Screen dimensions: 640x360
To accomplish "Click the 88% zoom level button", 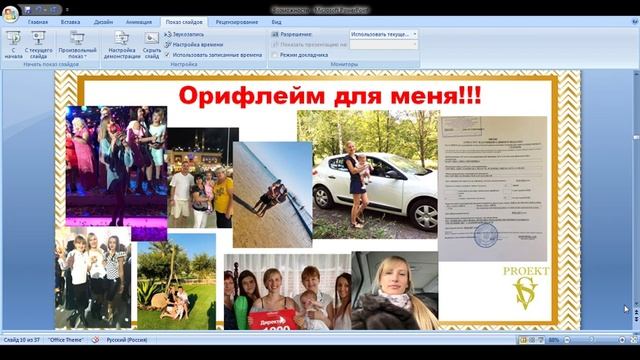I will click(554, 340).
